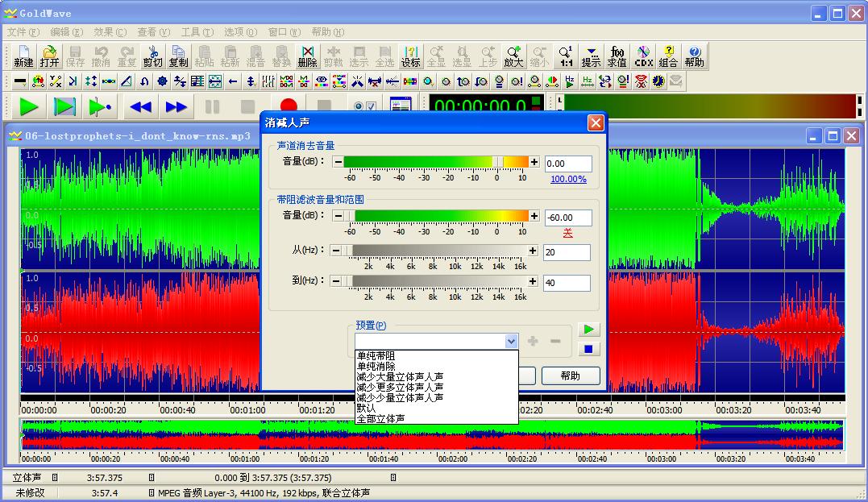Select the 剪切 (Cut) scissors icon
Screen dimensions: 868x502
[153, 56]
